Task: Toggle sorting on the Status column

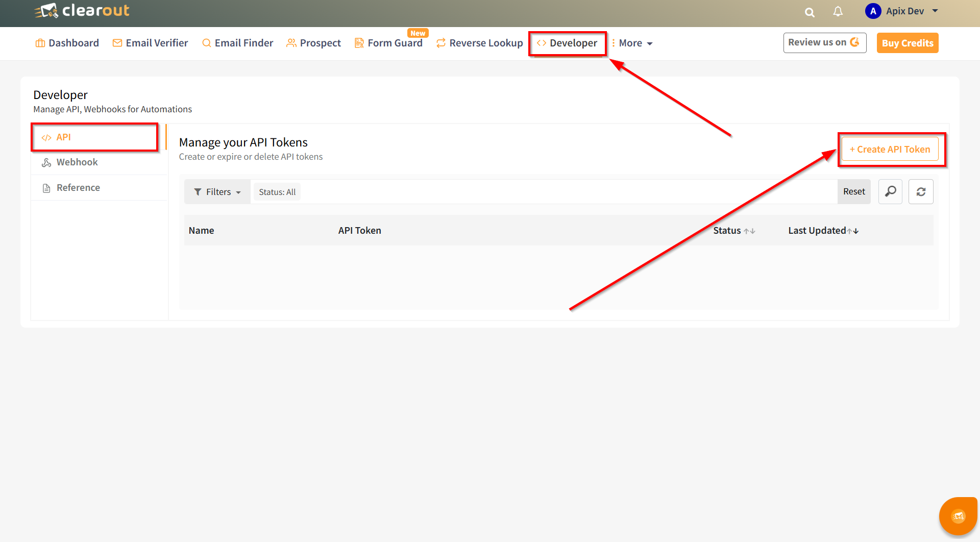Action: [x=750, y=230]
